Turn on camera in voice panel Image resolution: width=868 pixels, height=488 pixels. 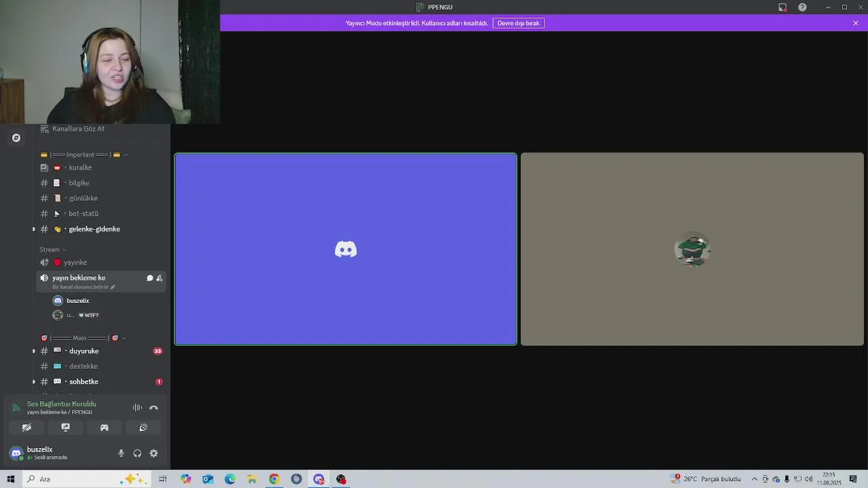(x=26, y=428)
